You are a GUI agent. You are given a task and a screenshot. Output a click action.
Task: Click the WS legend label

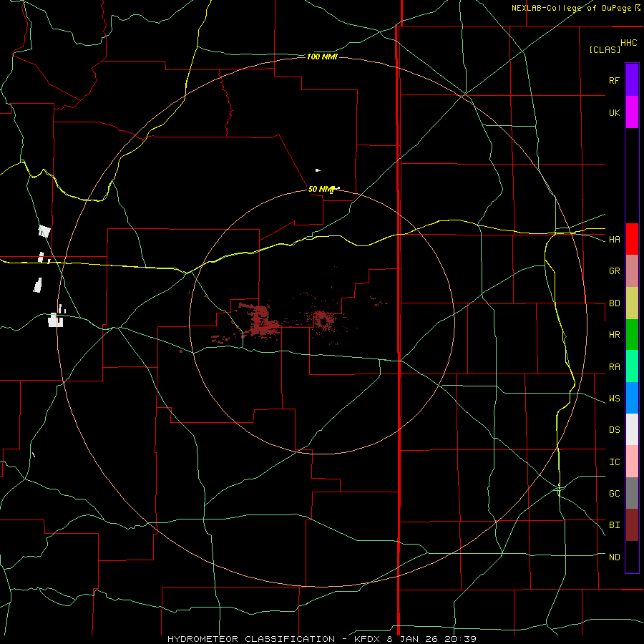pyautogui.click(x=614, y=399)
